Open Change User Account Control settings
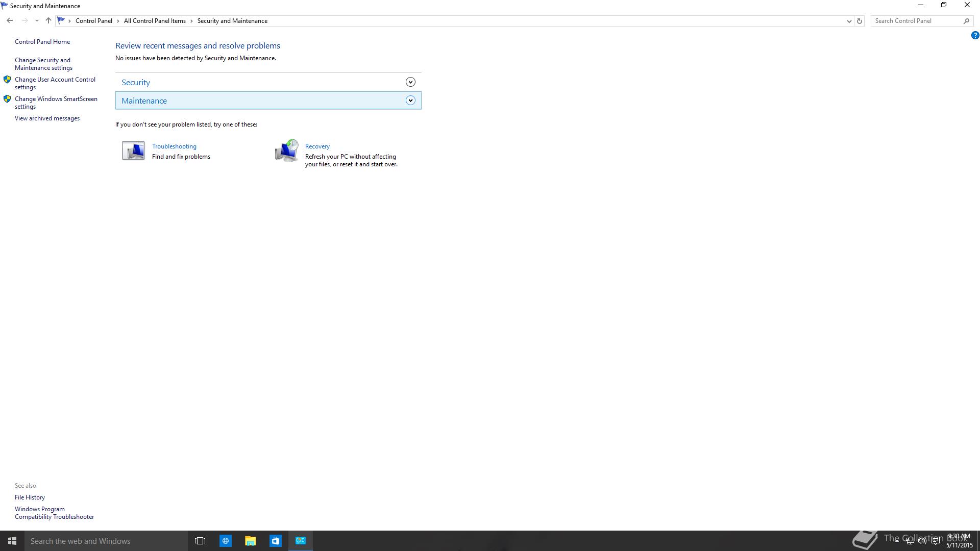This screenshot has height=551, width=980. [55, 83]
